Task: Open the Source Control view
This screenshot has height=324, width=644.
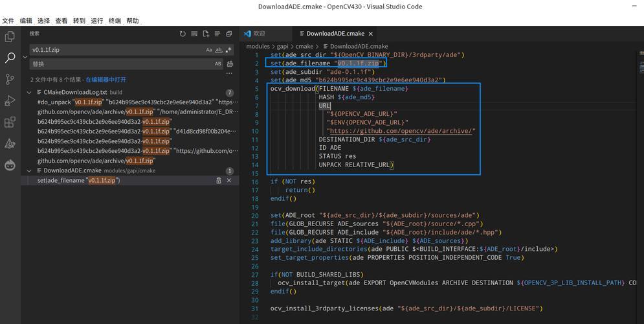Action: coord(10,79)
